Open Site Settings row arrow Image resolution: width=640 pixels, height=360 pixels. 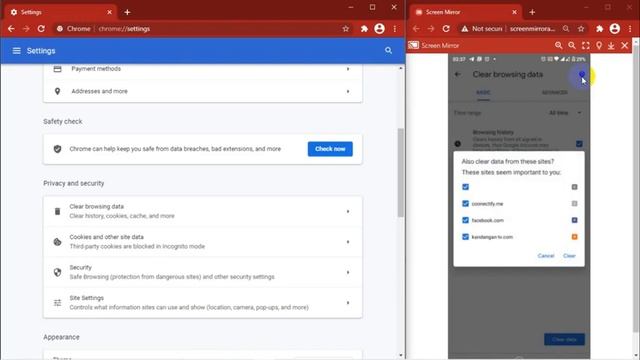point(348,303)
